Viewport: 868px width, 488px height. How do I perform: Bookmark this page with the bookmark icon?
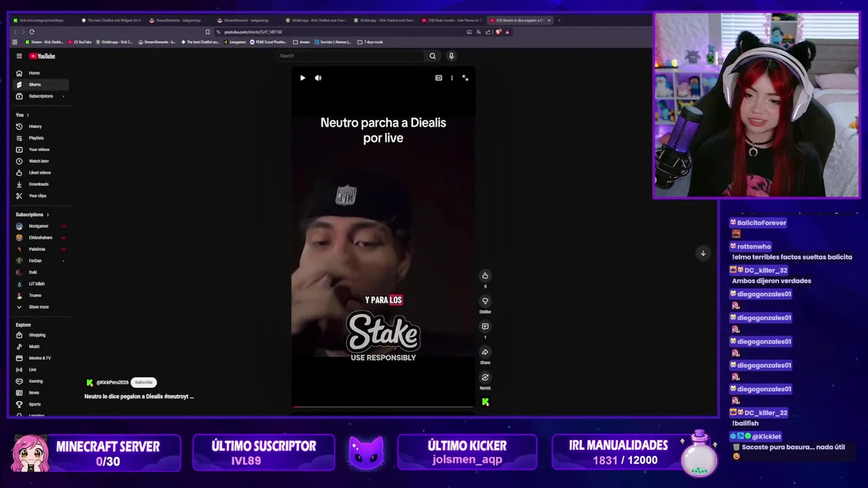[208, 32]
